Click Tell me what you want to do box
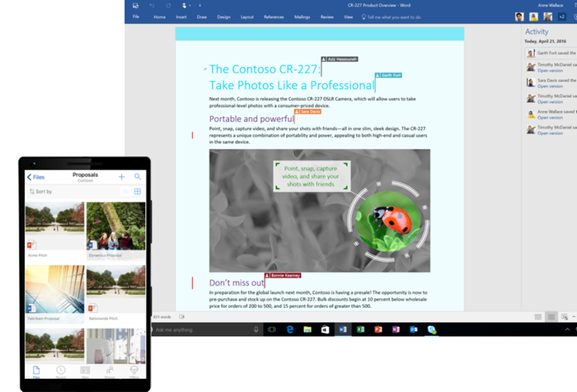 pyautogui.click(x=392, y=17)
